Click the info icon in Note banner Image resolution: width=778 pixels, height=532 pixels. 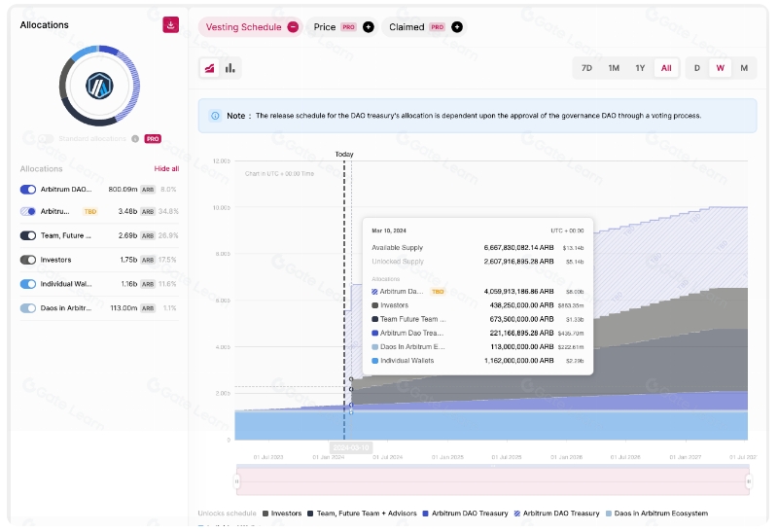(x=215, y=116)
